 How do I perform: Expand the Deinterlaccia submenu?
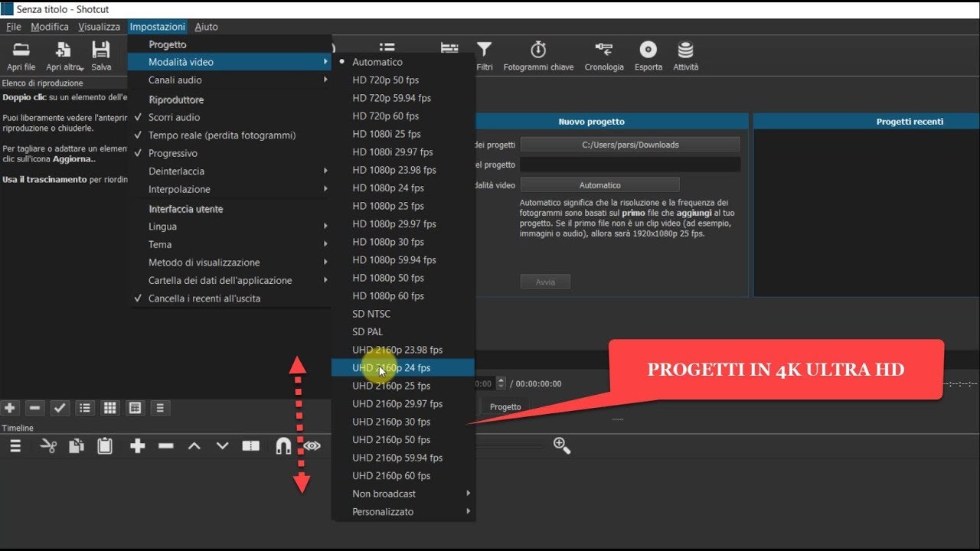tap(230, 171)
